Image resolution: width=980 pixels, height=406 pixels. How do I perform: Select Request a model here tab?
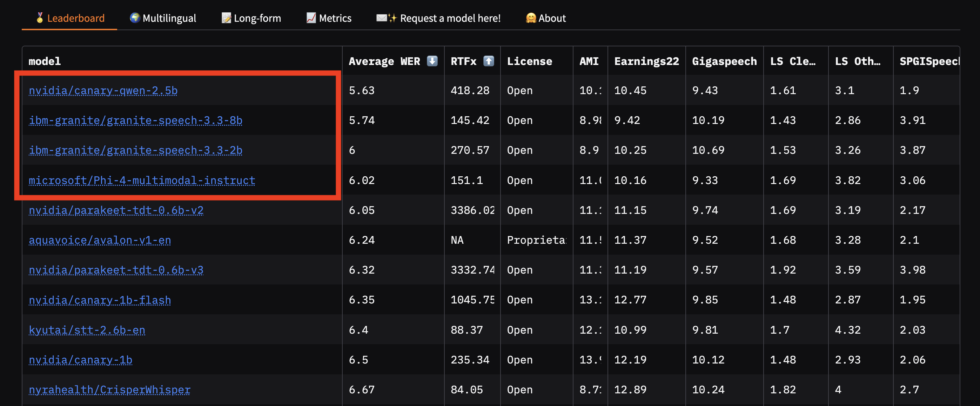click(x=438, y=18)
